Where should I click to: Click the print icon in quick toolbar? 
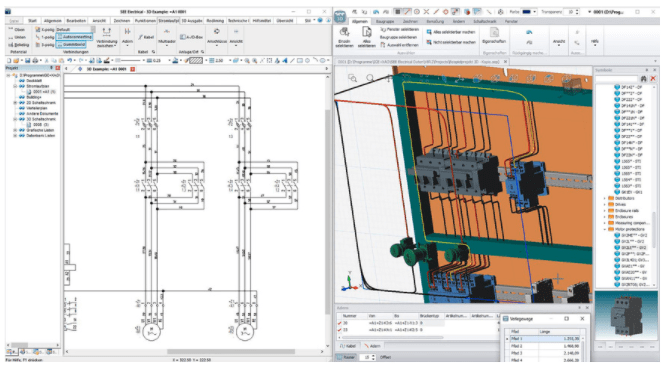35,61
